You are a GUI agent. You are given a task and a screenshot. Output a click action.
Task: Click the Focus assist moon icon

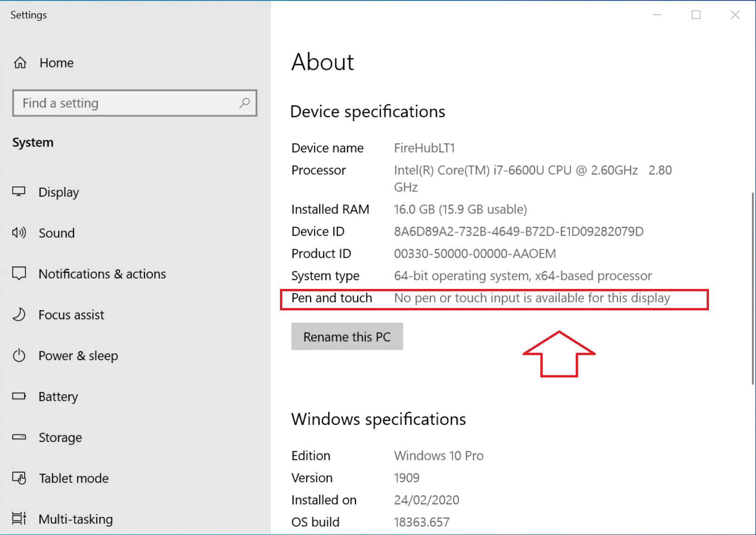click(19, 315)
